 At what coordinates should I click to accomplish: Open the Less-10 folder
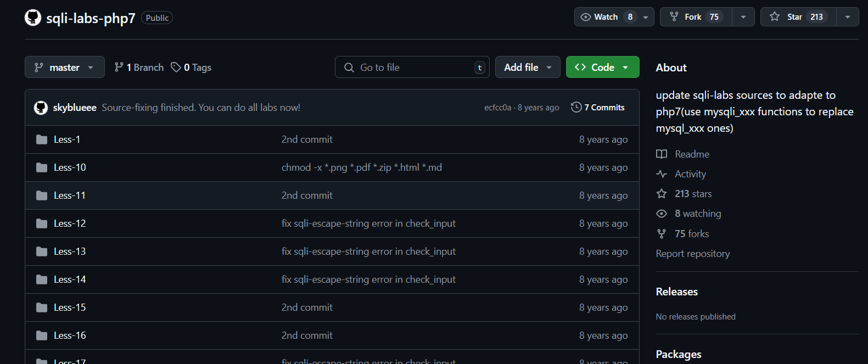(70, 167)
